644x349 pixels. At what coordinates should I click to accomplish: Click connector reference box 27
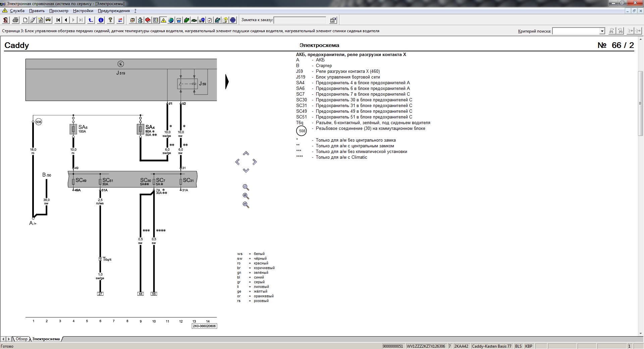(100, 294)
